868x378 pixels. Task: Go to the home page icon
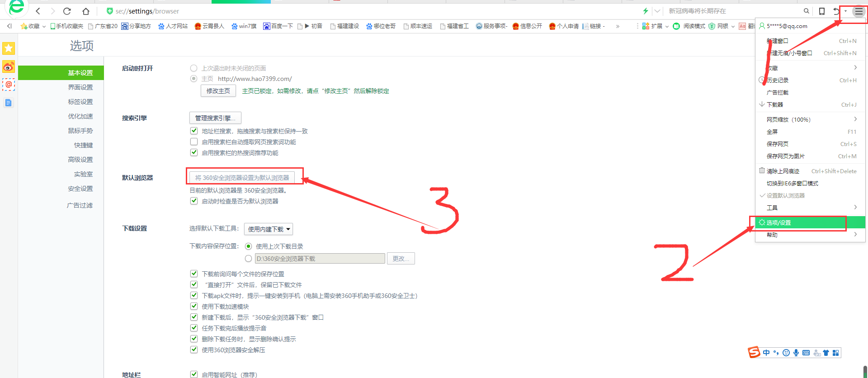coord(86,11)
